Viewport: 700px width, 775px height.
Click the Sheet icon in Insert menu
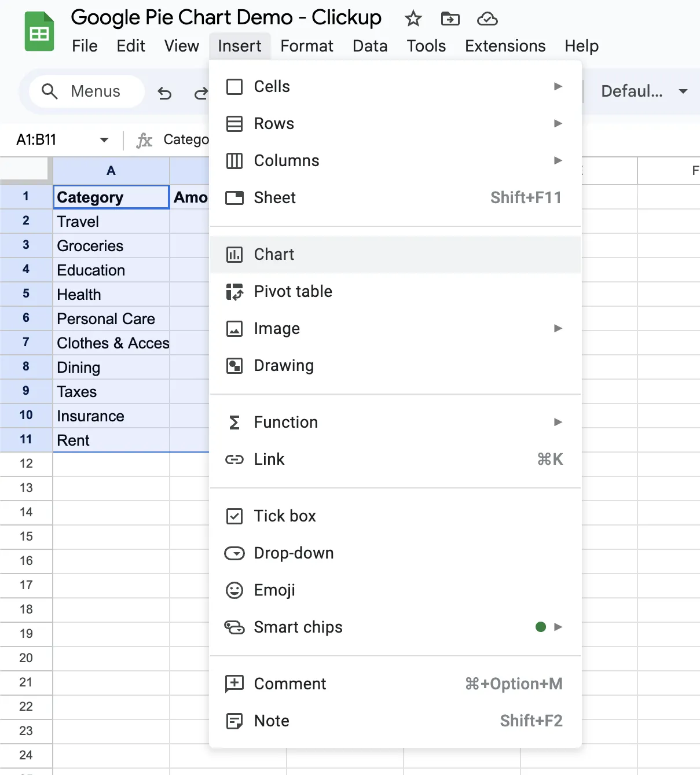(234, 198)
